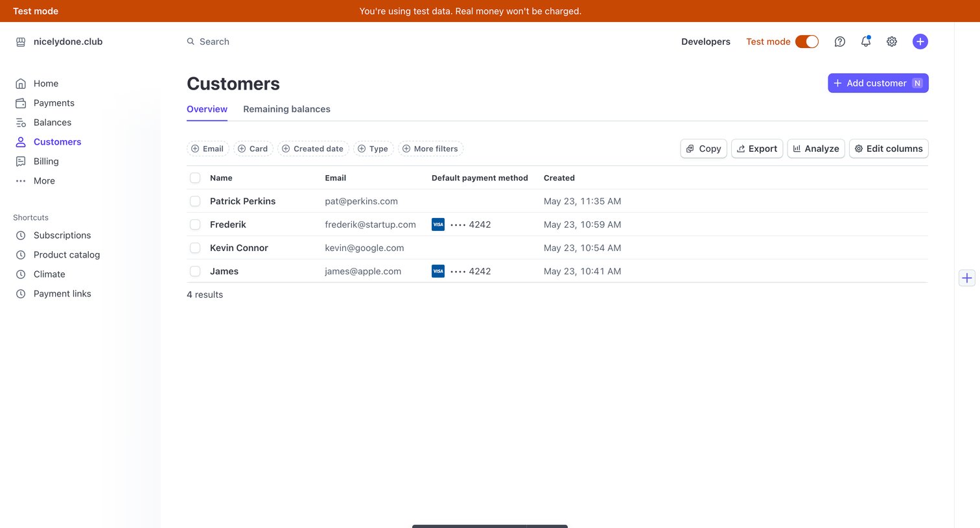Click the Default payment method column header
Screen dimensions: 980x528
[x=480, y=178]
